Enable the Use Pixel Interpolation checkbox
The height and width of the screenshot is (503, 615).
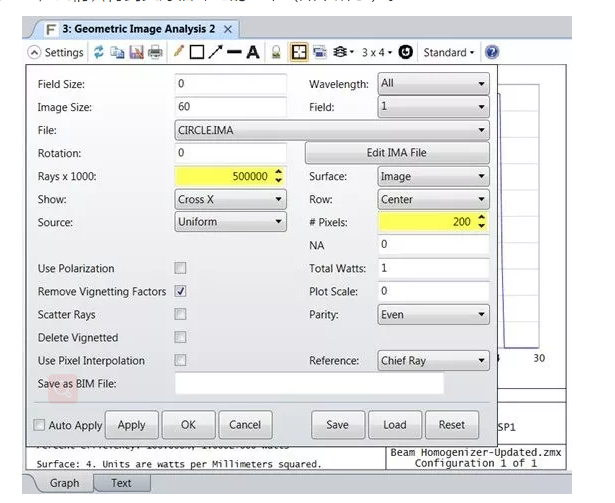180,360
